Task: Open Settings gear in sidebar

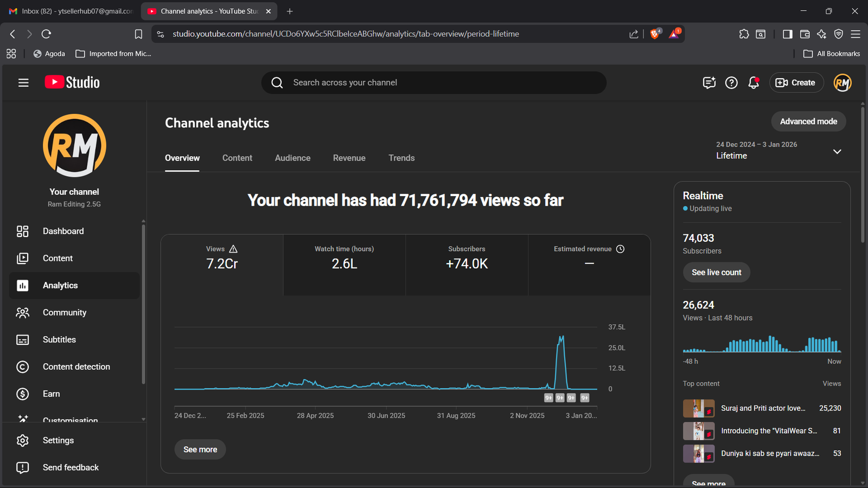Action: [x=22, y=440]
